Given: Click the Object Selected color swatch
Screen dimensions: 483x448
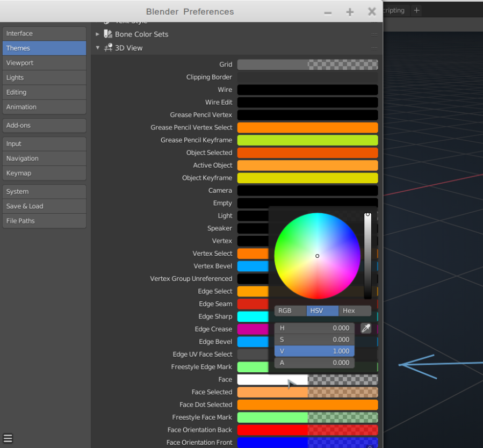Looking at the screenshot, I should [307, 153].
